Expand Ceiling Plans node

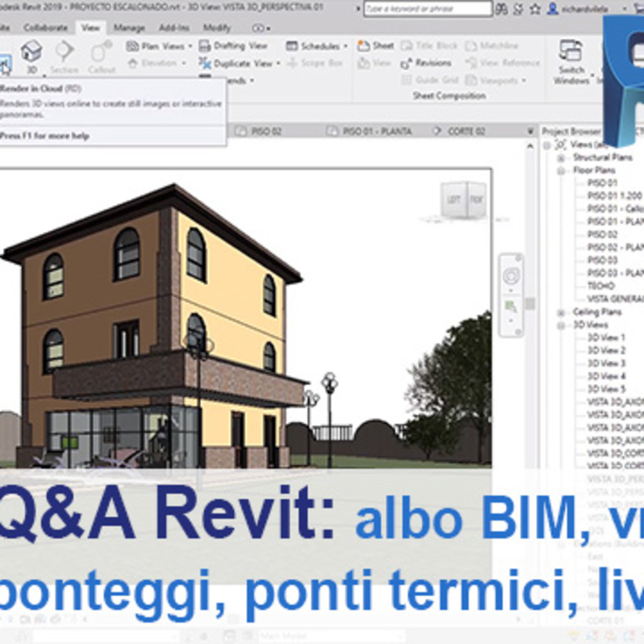[x=561, y=313]
